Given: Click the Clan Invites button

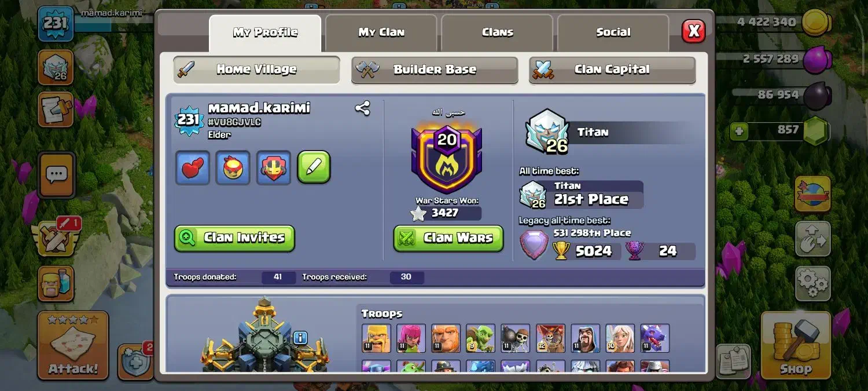Looking at the screenshot, I should coord(234,238).
